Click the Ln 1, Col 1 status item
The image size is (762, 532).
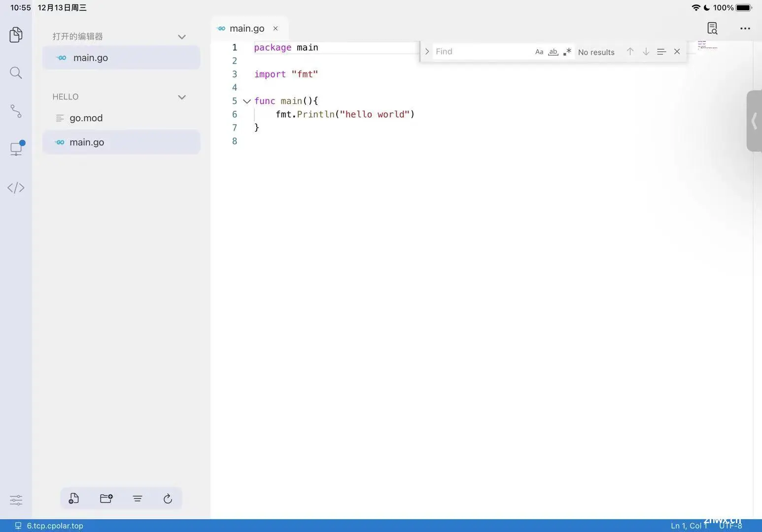click(689, 526)
